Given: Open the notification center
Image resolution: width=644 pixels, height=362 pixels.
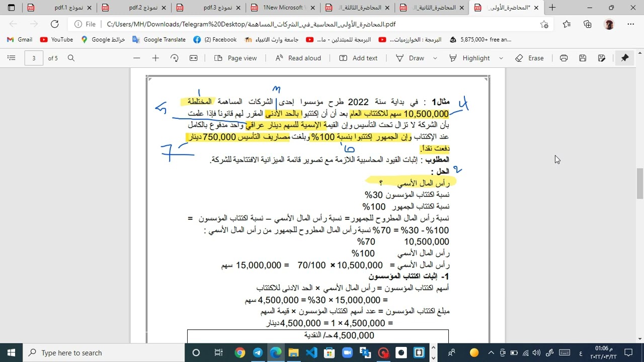Looking at the screenshot, I should (628, 352).
